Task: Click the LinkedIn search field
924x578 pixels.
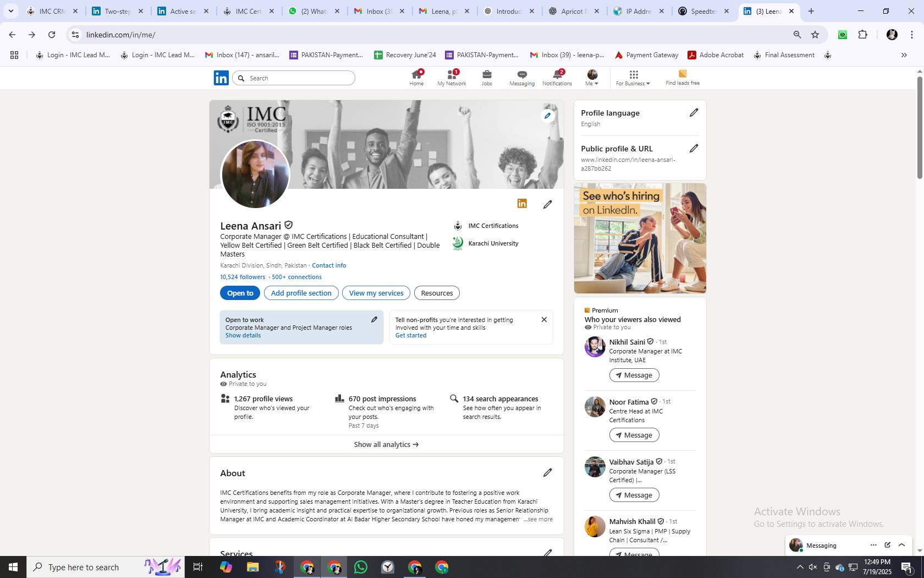Action: tap(294, 78)
